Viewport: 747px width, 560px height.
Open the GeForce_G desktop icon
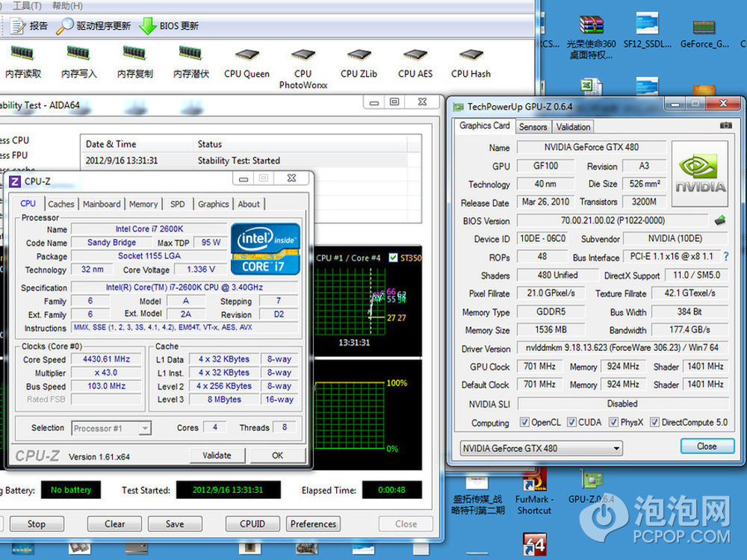pyautogui.click(x=704, y=34)
